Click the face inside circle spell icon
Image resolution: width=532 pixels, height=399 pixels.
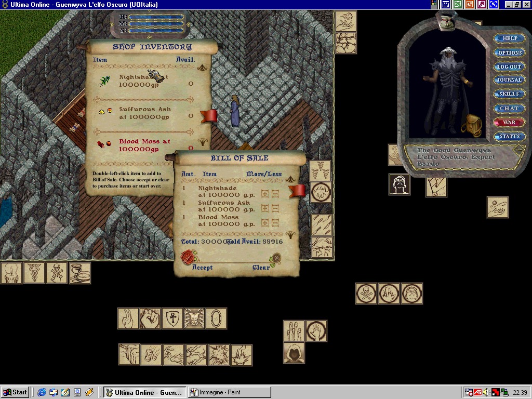pos(412,294)
